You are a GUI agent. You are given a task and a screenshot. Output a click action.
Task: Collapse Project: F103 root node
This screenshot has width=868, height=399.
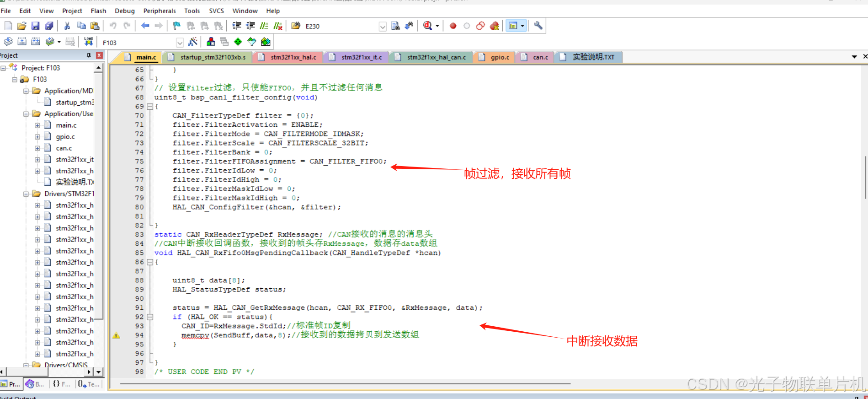tap(3, 68)
